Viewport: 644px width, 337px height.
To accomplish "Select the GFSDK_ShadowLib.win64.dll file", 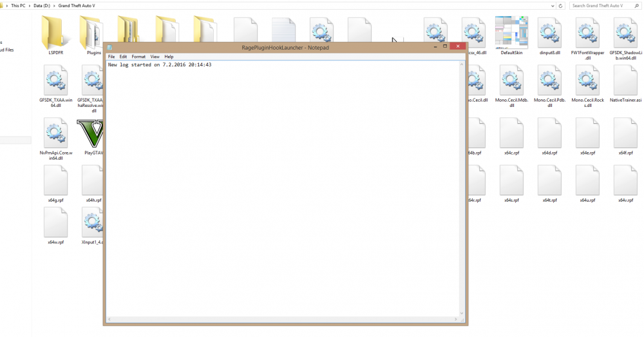I will point(625,38).
